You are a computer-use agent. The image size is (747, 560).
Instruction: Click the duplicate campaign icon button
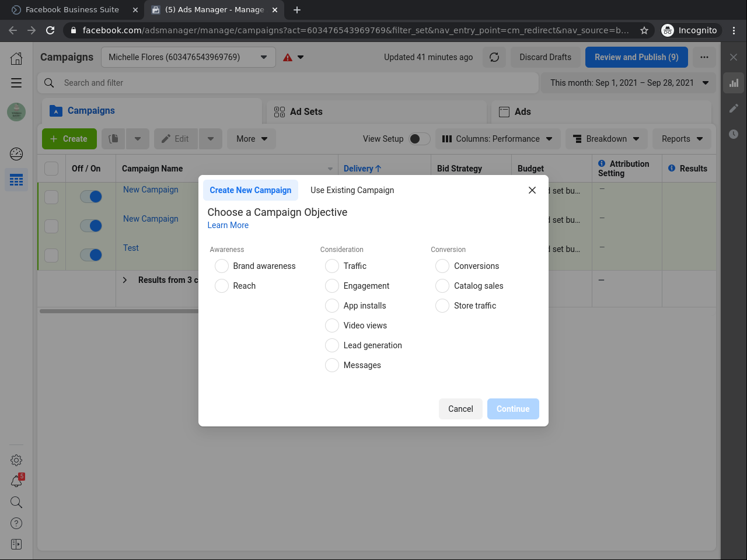(x=114, y=139)
